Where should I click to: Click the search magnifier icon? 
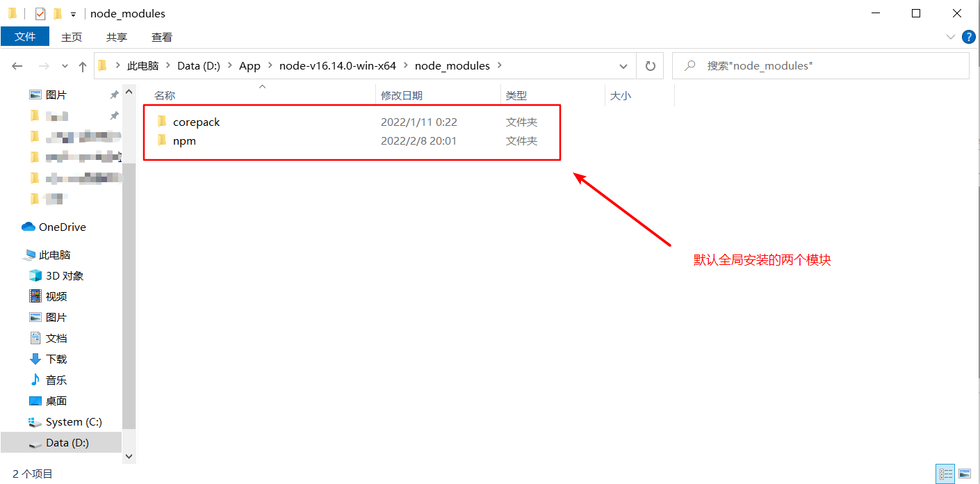[x=690, y=65]
